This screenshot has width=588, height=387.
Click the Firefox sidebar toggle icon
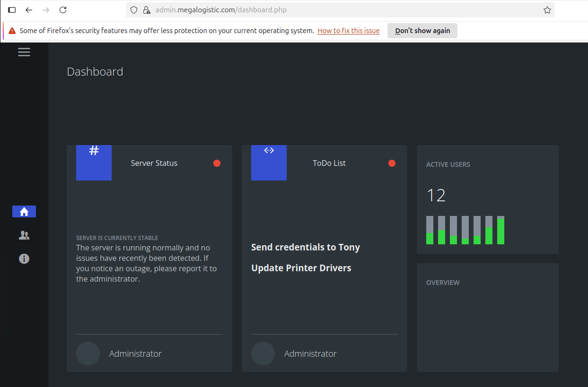click(12, 10)
